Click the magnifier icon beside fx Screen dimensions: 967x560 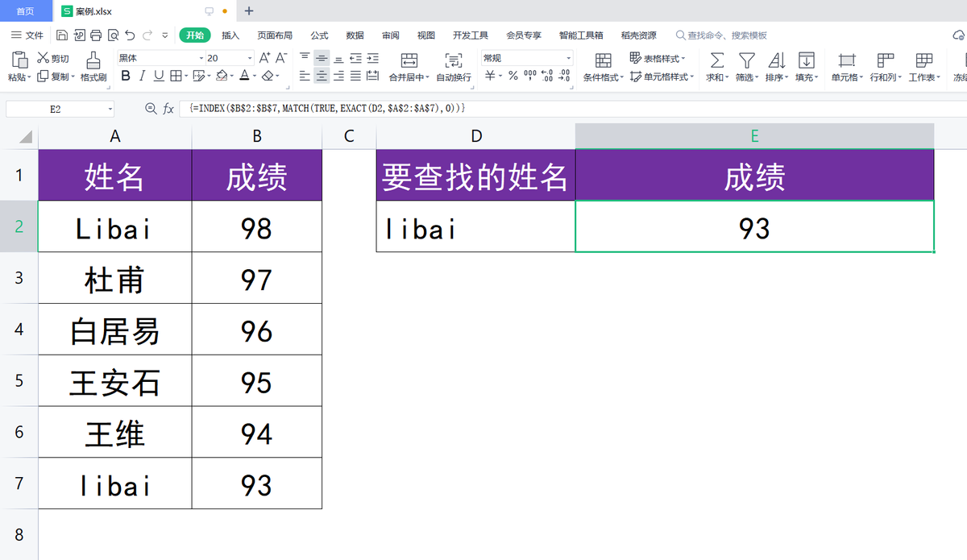150,109
